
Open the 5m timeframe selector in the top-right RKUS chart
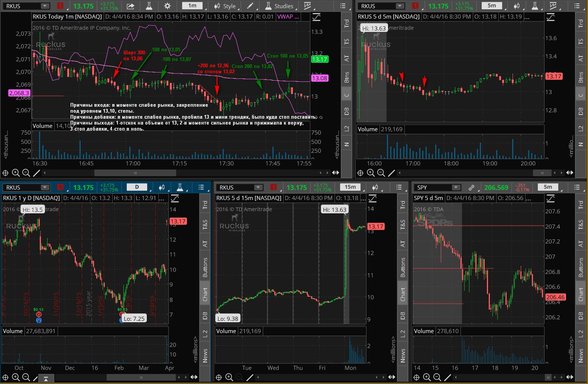pyautogui.click(x=492, y=6)
